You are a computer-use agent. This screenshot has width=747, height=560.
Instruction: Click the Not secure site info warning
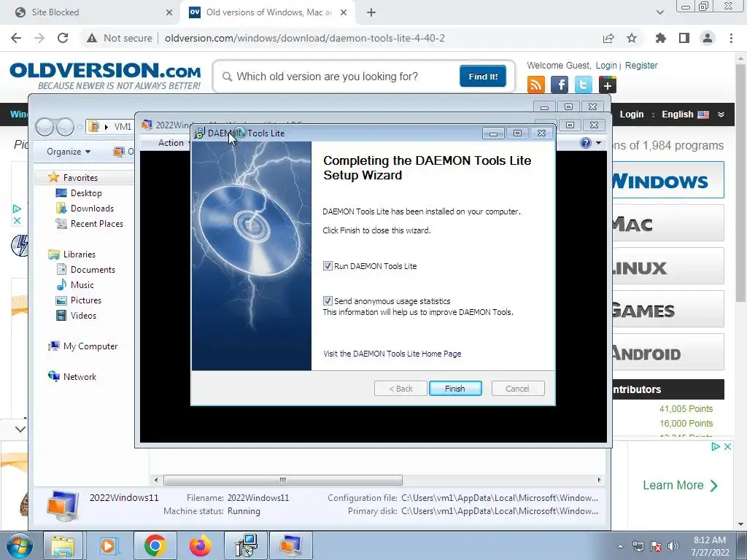click(x=120, y=38)
